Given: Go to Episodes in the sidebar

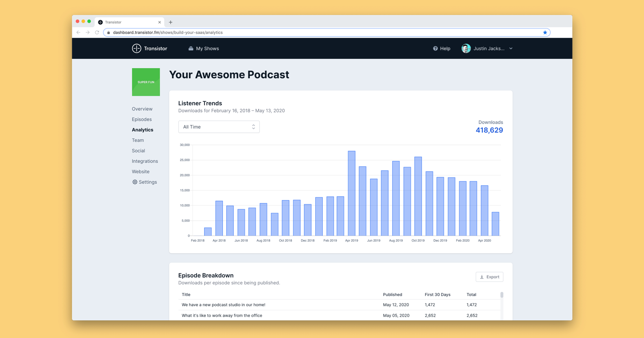Looking at the screenshot, I should pos(142,119).
